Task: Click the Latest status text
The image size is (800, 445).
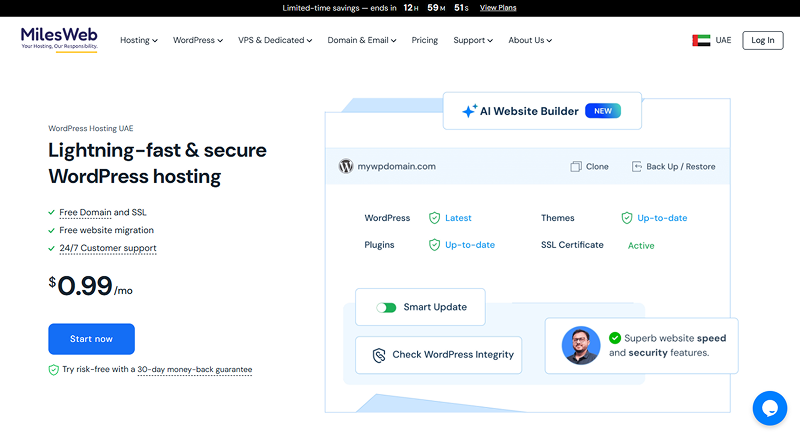Action: (x=458, y=218)
